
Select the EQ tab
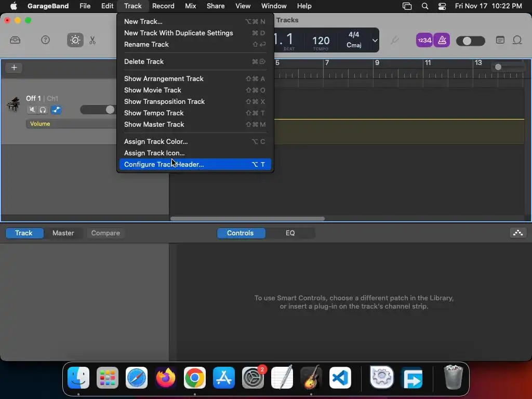pyautogui.click(x=290, y=233)
